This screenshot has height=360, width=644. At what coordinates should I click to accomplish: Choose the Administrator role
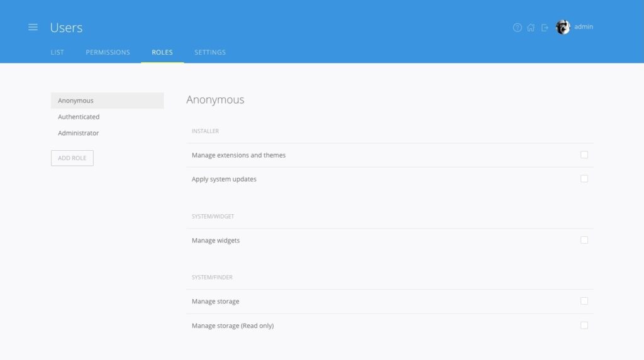[79, 133]
